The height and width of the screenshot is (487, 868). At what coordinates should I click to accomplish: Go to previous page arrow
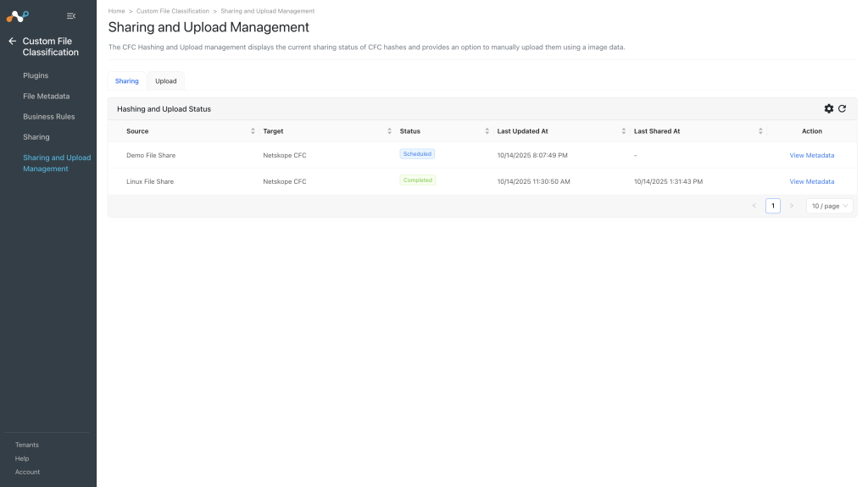coord(754,206)
